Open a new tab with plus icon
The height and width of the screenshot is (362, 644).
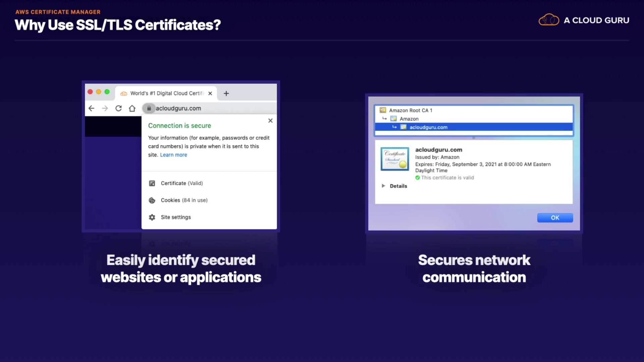pyautogui.click(x=226, y=94)
